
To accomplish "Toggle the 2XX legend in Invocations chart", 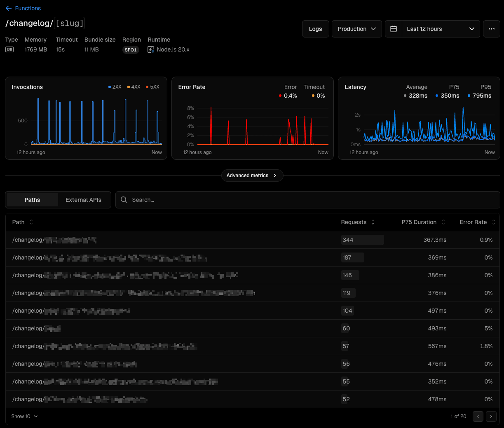I will [115, 87].
